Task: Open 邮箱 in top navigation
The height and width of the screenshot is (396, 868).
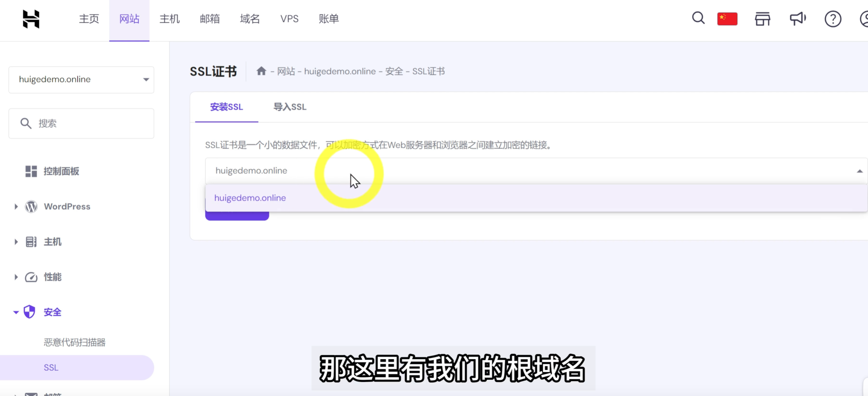Action: point(210,19)
